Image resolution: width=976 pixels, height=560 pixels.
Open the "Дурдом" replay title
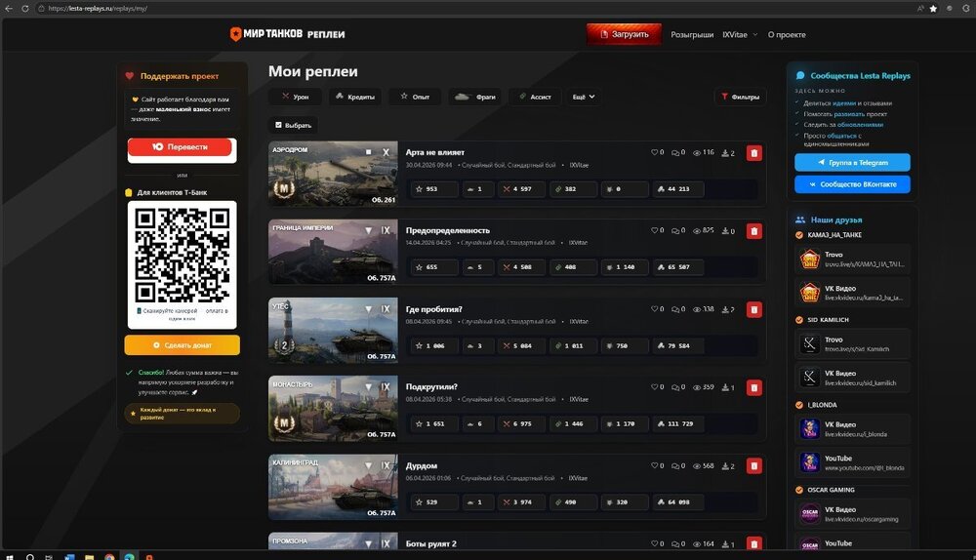click(x=422, y=465)
